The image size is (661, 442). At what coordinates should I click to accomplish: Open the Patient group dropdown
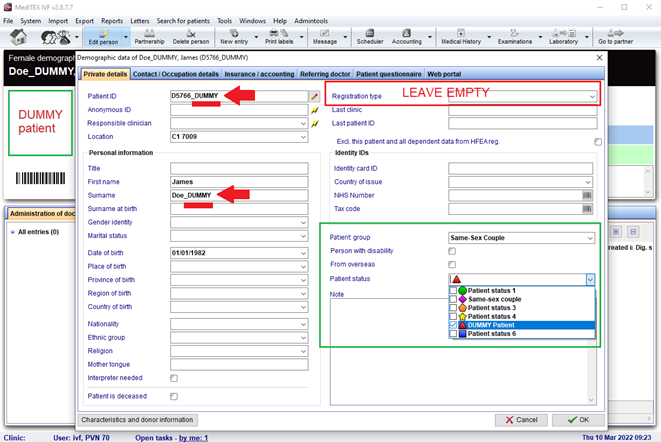click(590, 238)
